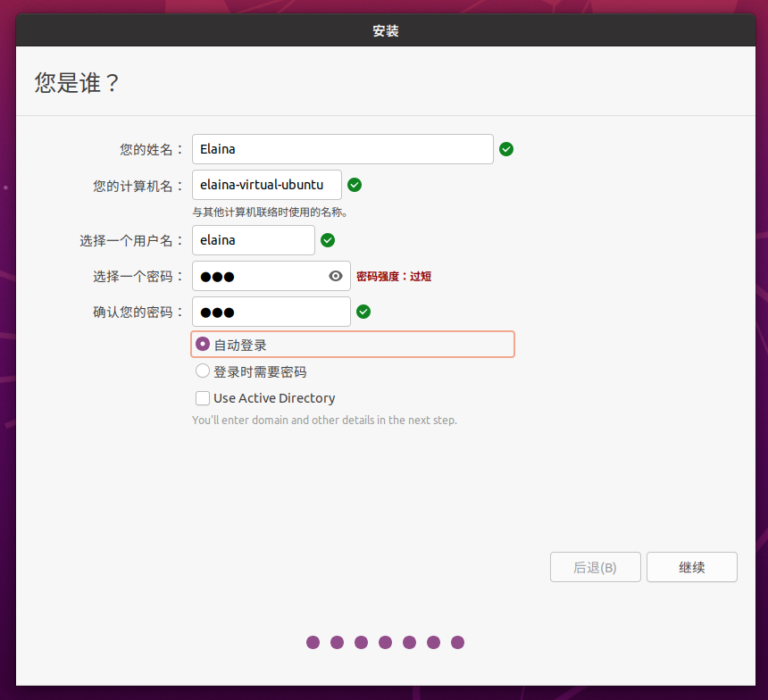Image resolution: width=768 pixels, height=700 pixels.
Task: Click the 与其他计算机联络时使用的名称 hint text
Action: click(270, 212)
